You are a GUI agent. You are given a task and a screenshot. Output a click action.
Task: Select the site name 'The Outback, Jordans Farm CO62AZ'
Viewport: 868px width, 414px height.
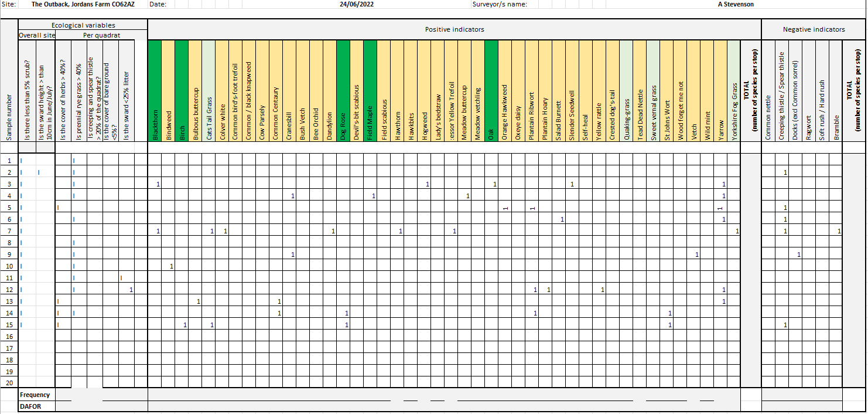click(x=83, y=4)
